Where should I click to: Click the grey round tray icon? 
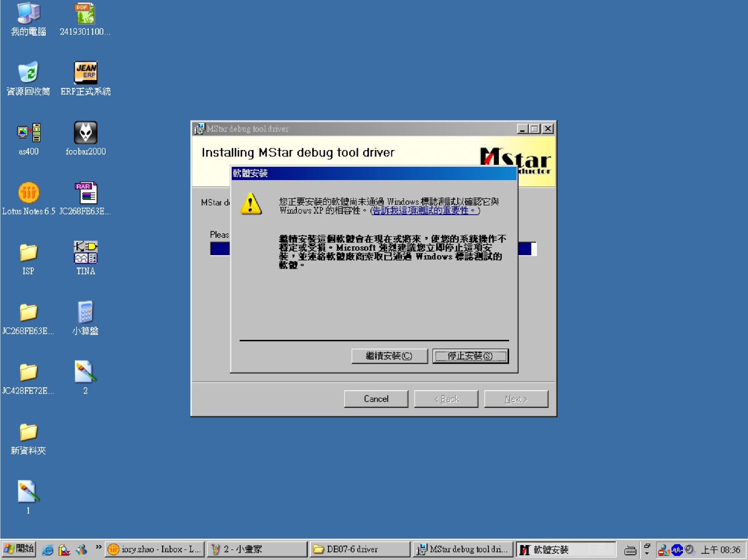[x=689, y=550]
